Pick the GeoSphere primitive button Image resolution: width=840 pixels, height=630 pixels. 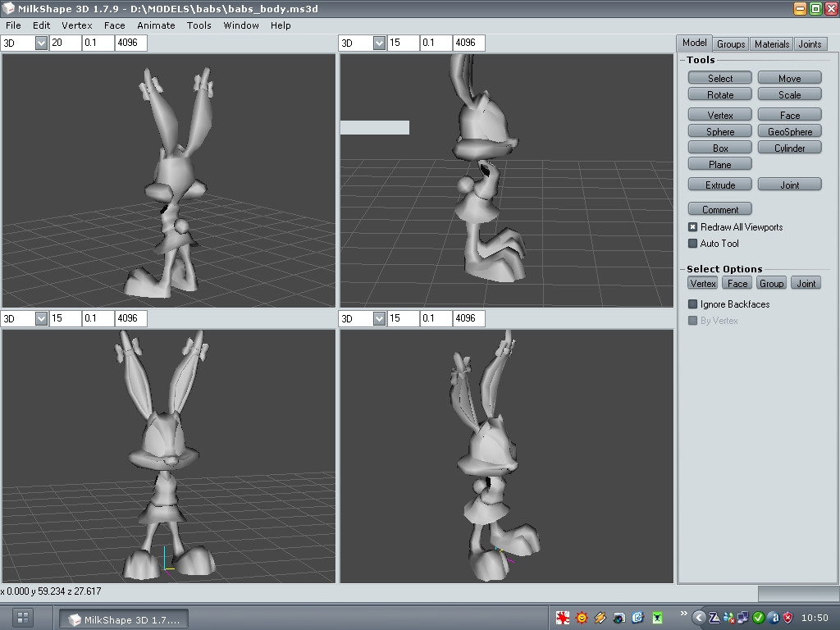pos(790,132)
